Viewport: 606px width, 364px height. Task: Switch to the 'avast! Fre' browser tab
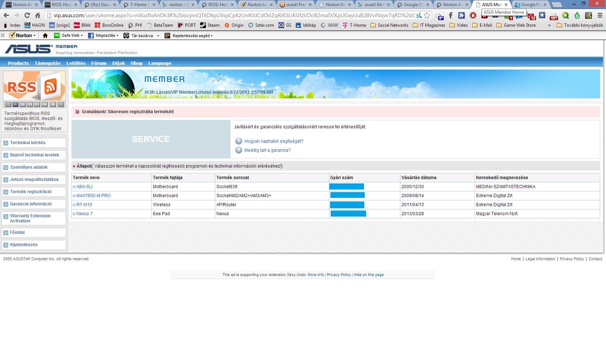tap(296, 5)
